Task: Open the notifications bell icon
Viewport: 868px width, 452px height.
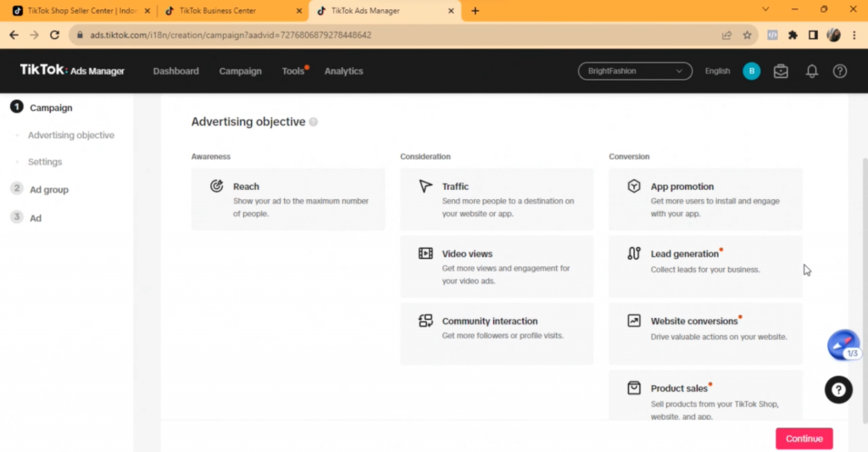Action: click(x=811, y=71)
